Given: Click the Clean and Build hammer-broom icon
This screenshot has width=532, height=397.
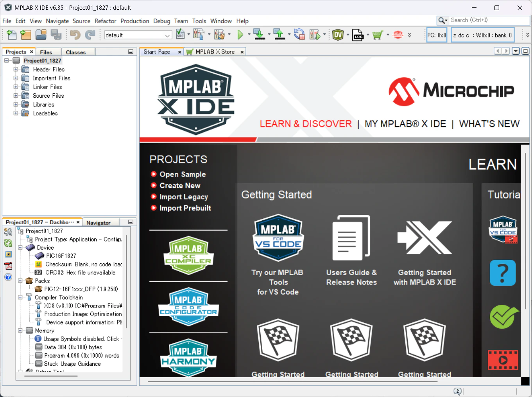Looking at the screenshot, I should click(219, 34).
